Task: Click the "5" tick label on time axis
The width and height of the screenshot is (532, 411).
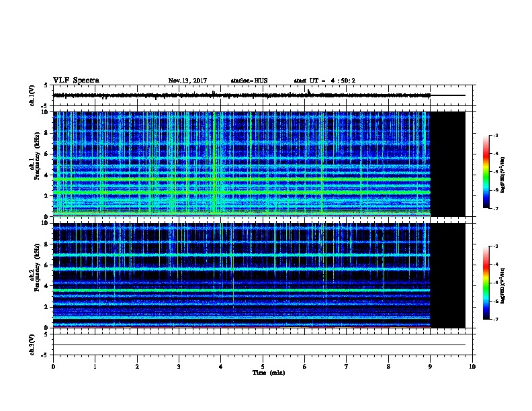Action: (263, 367)
